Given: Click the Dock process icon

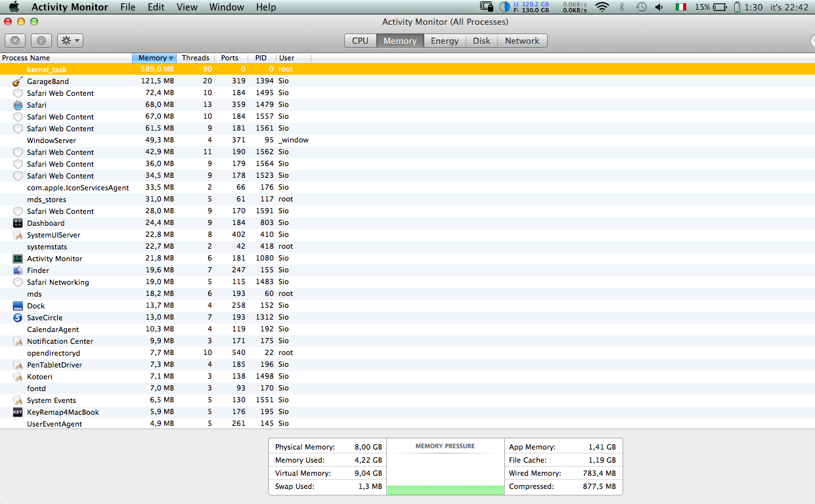Looking at the screenshot, I should click(x=18, y=306).
